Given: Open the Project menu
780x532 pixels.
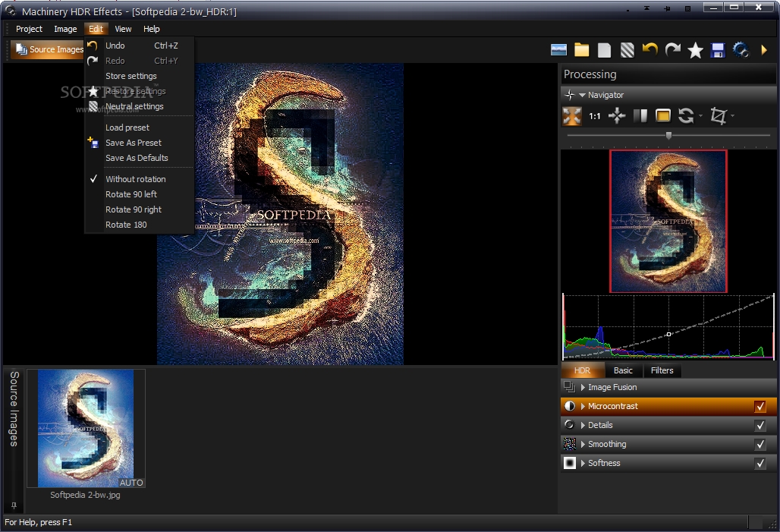Looking at the screenshot, I should 30,29.
